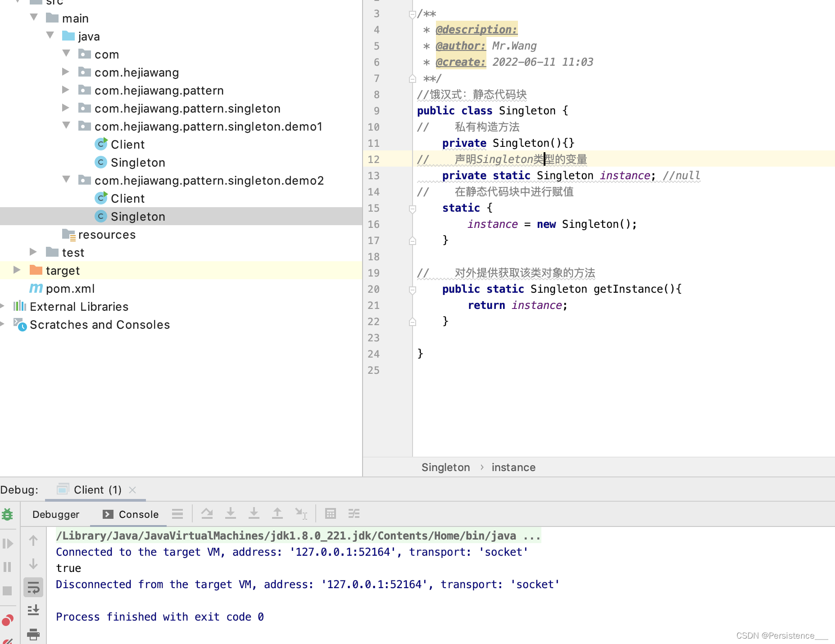835x644 pixels.
Task: Expand the com.hejiawang.pattern.singleton package
Action: coord(65,108)
